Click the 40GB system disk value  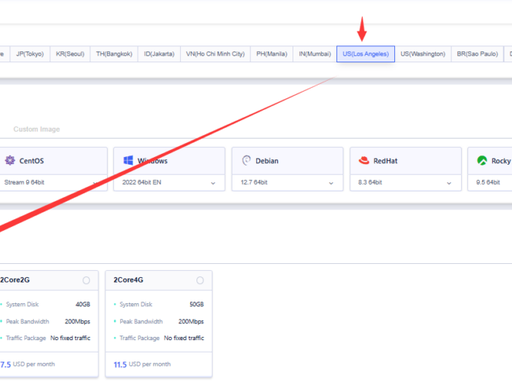(83, 304)
